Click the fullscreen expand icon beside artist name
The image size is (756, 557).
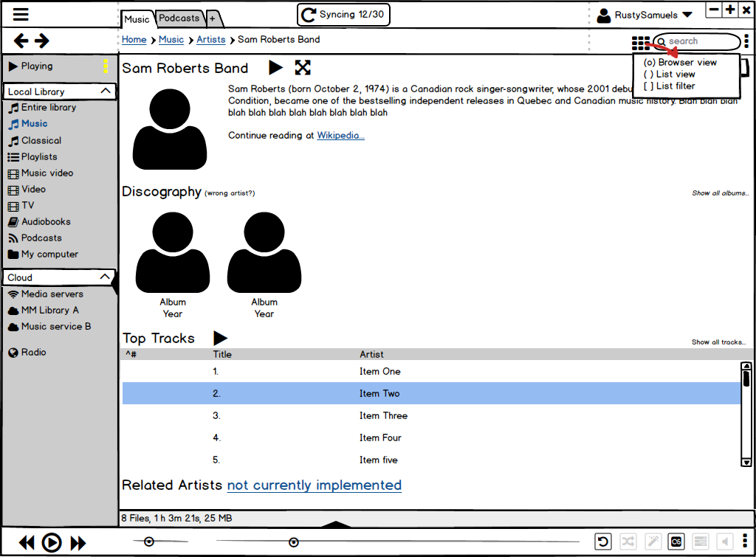(x=303, y=68)
